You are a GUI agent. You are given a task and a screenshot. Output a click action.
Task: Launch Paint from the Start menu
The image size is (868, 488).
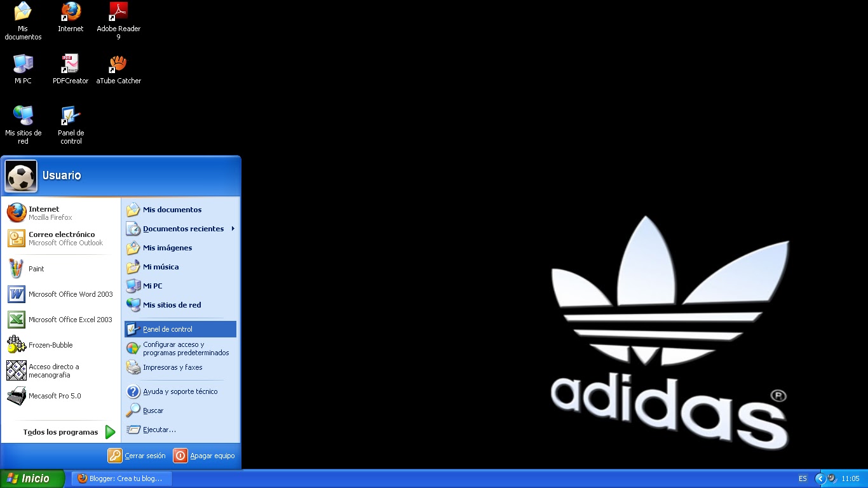61,269
